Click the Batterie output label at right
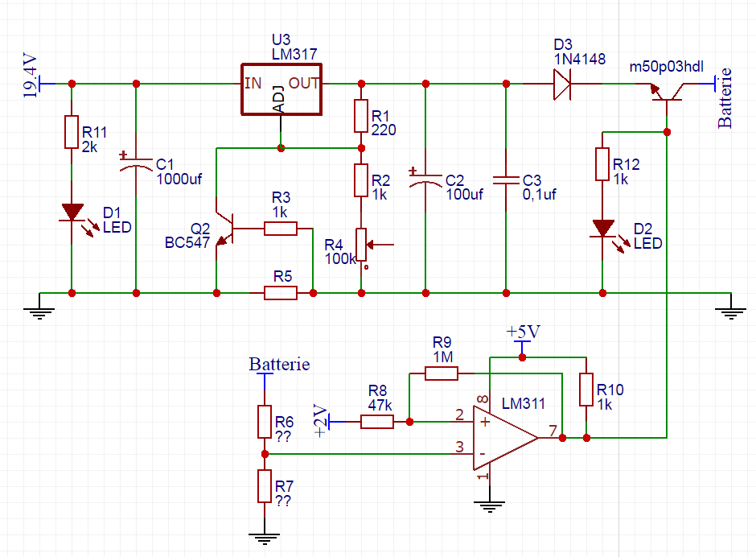Viewport: 756px width, 557px height. coord(725,98)
